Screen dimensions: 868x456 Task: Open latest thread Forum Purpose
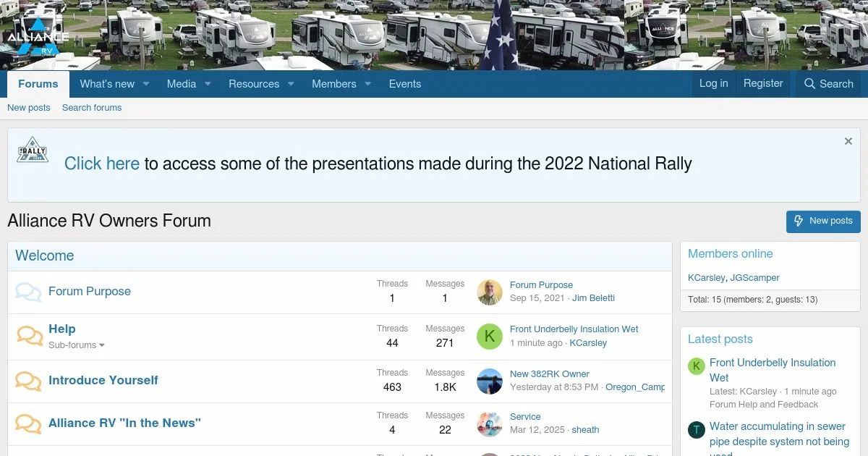[541, 285]
